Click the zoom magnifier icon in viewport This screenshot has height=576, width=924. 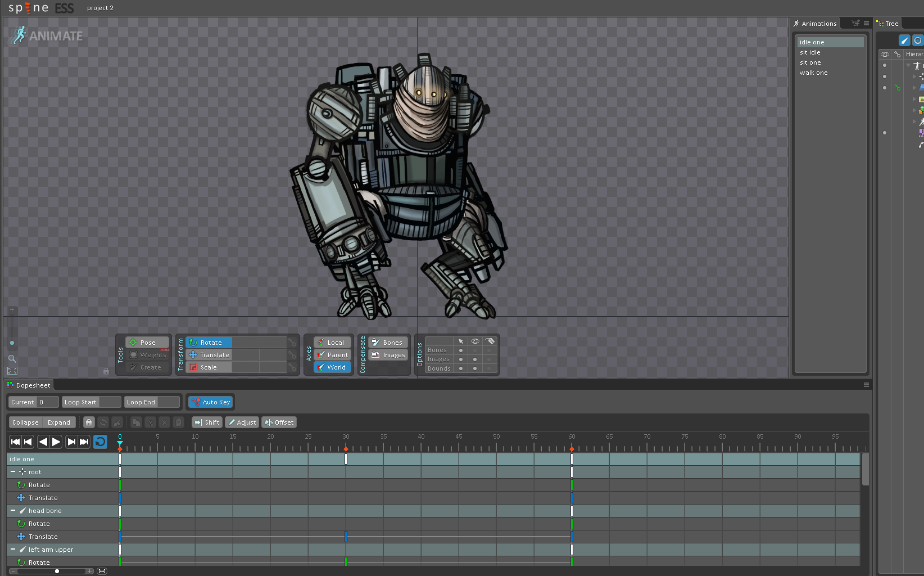pos(12,358)
